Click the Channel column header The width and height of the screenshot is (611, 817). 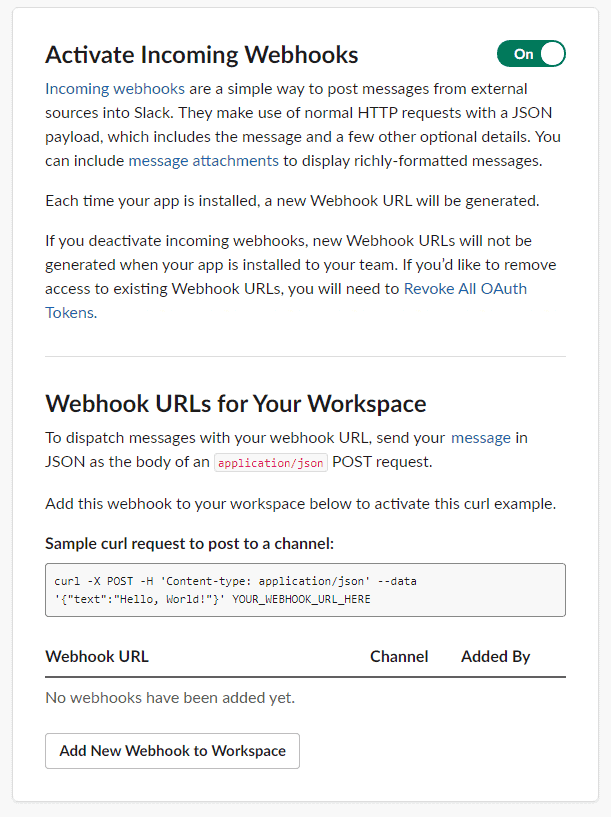click(399, 657)
